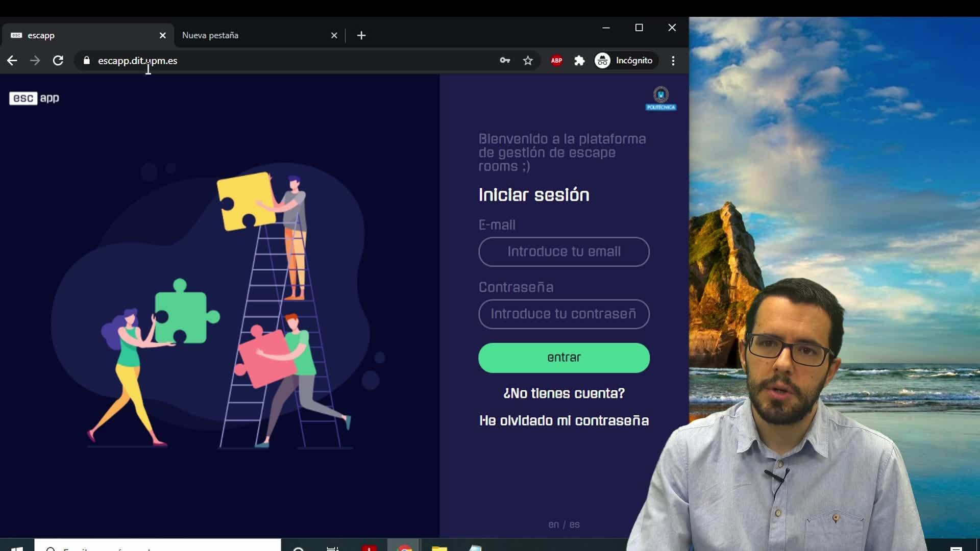The height and width of the screenshot is (551, 980).
Task: Click He olvidado mi contraseña link
Action: click(563, 420)
